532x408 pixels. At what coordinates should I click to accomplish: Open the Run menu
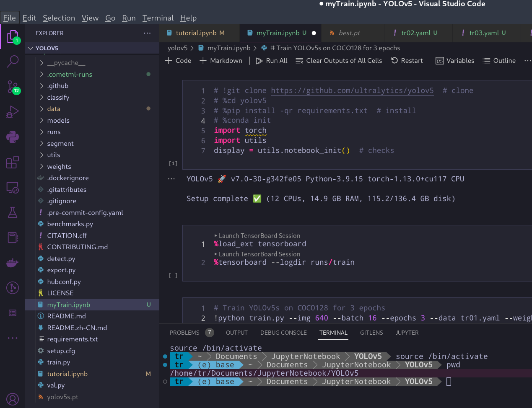[x=129, y=18]
